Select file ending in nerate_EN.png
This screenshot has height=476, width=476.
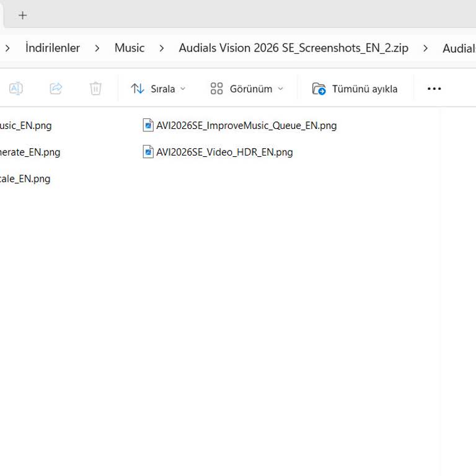coord(30,152)
